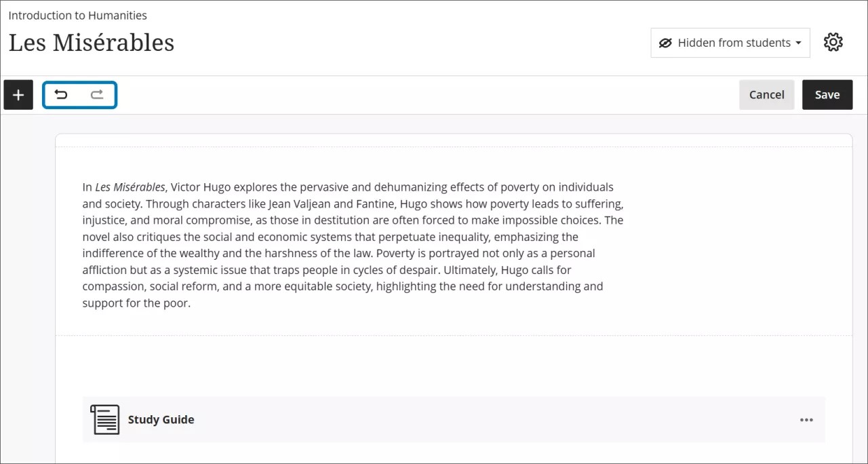
Task: Open the Study Guide more options ellipsis
Action: point(806,420)
